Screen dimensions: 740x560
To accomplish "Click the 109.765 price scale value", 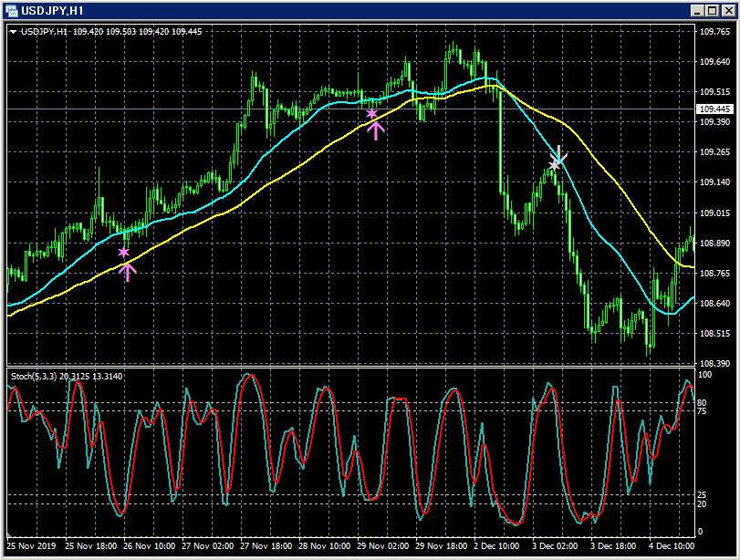I will (714, 32).
